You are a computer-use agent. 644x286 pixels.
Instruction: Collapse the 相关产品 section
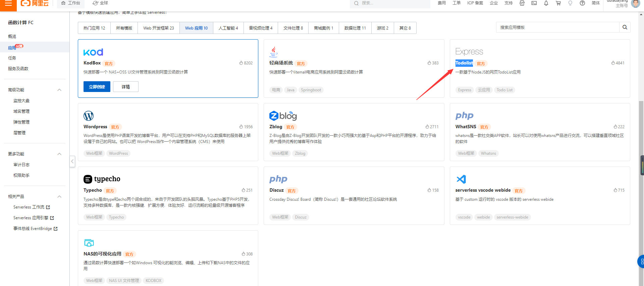tap(59, 196)
